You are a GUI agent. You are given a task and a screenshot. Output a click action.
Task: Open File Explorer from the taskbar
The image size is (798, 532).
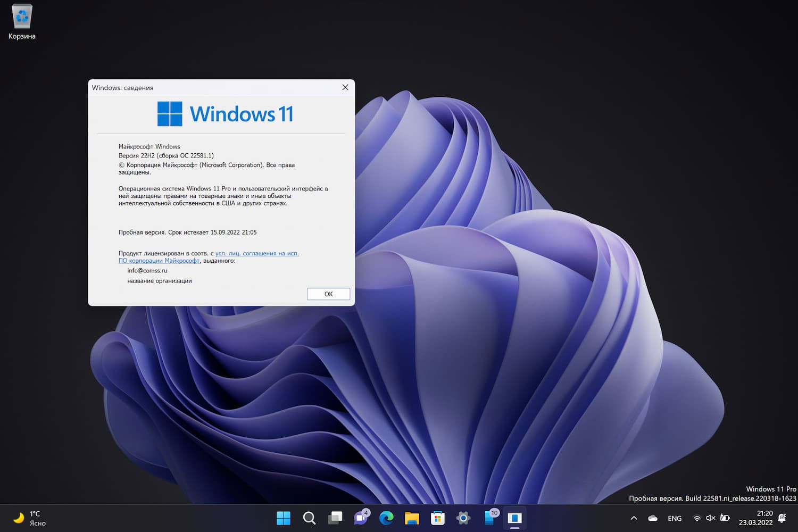pos(412,518)
